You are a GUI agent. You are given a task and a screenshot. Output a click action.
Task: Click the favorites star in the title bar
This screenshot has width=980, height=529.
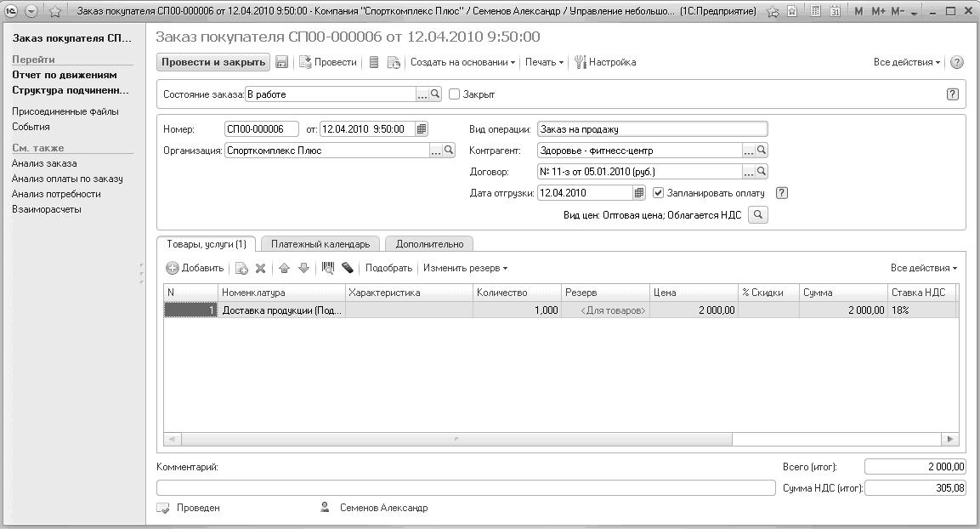[55, 11]
